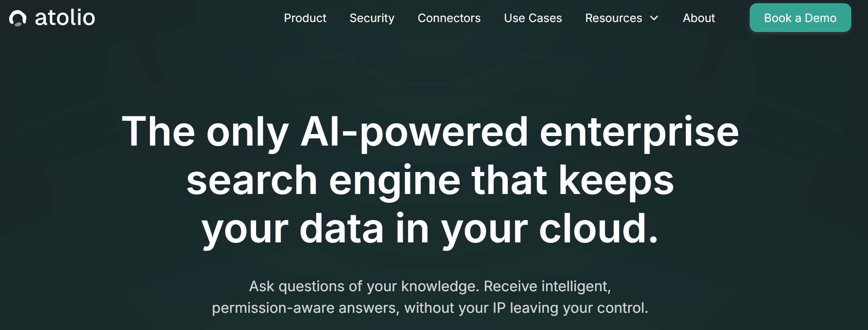Click Security in the navigation bar
868x330 pixels.
coord(371,18)
